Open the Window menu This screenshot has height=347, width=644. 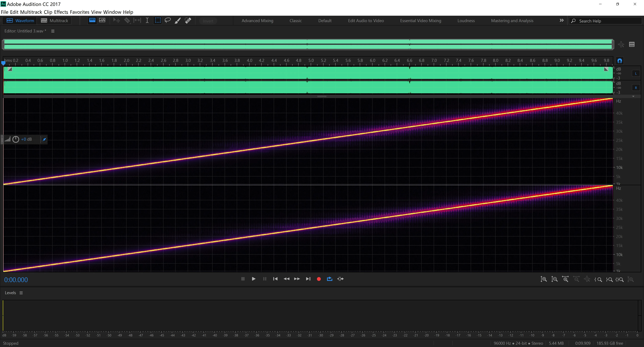112,12
